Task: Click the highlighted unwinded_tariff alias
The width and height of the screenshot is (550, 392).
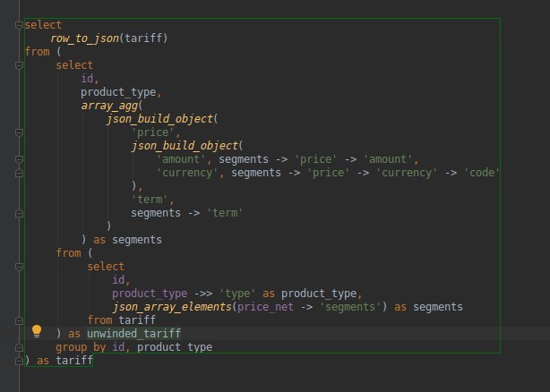Action: 134,333
